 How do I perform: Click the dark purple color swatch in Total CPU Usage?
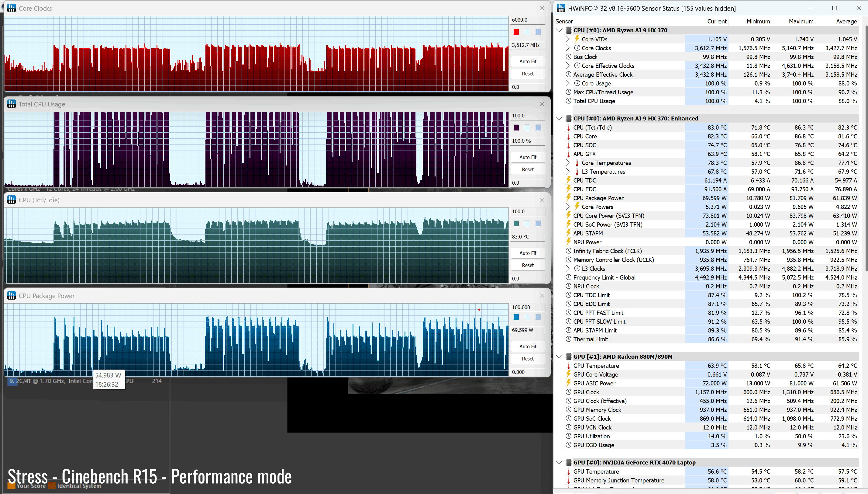coord(516,128)
